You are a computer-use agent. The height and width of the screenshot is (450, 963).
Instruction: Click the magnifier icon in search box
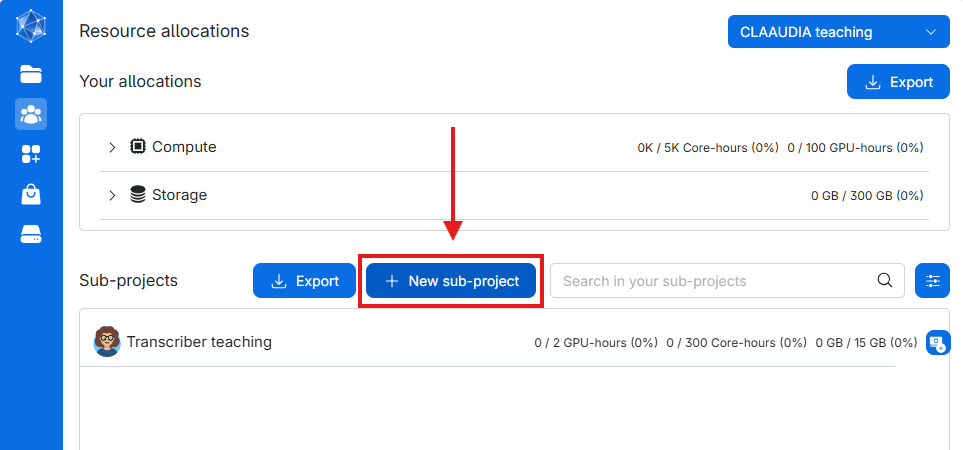884,281
